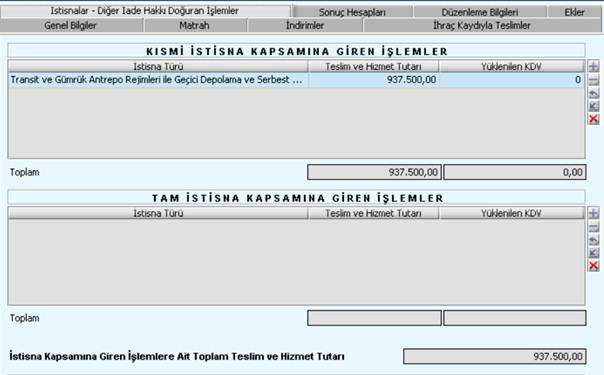Open the Ekler tab
The height and width of the screenshot is (375, 604).
[574, 12]
